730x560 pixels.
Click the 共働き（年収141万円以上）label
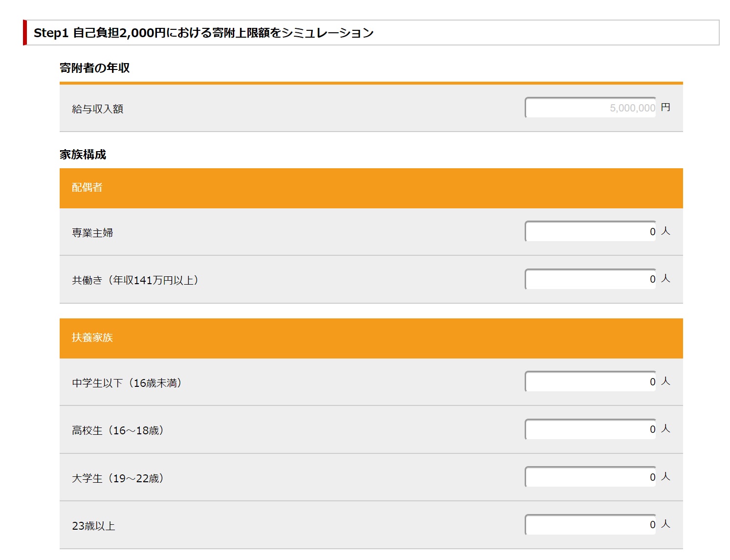[x=135, y=280]
